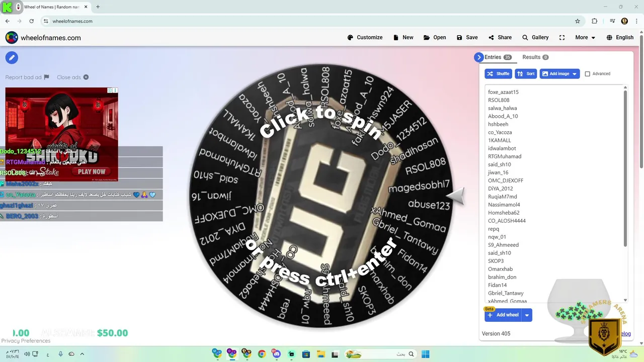Toggle fullscreen mode icon
Image resolution: width=644 pixels, height=362 pixels.
(562, 37)
